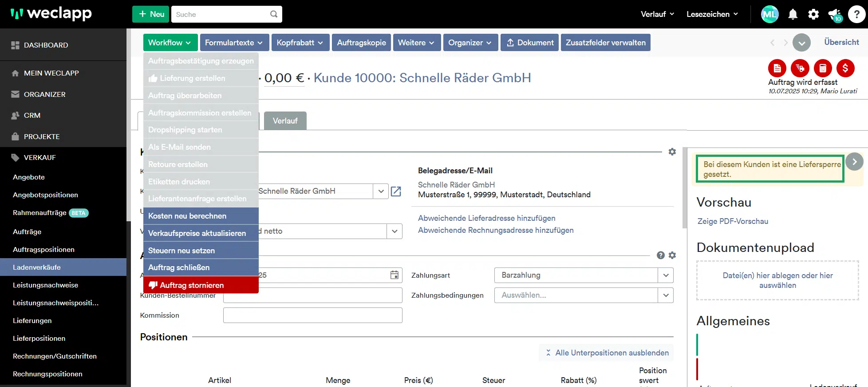Open help icon in order section
Image resolution: width=868 pixels, height=387 pixels.
661,255
